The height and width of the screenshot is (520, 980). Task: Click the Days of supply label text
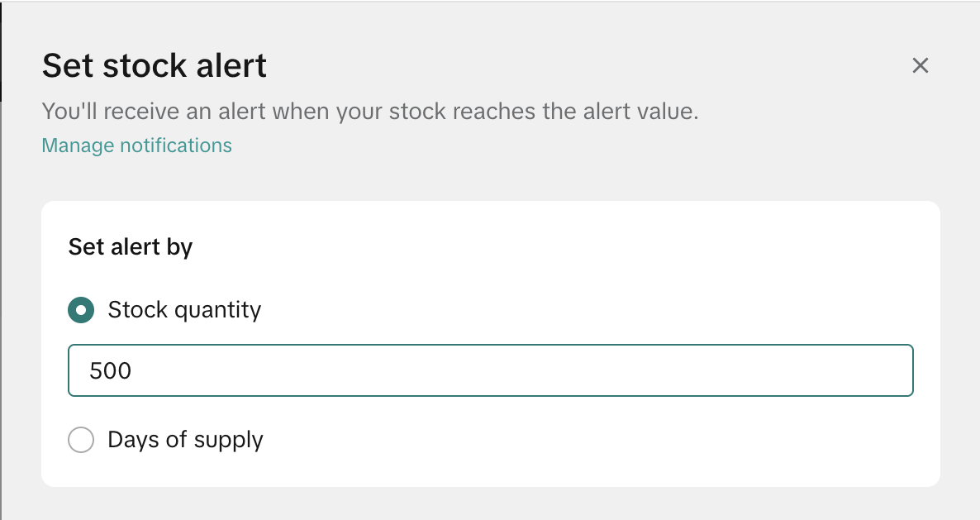[x=185, y=440]
